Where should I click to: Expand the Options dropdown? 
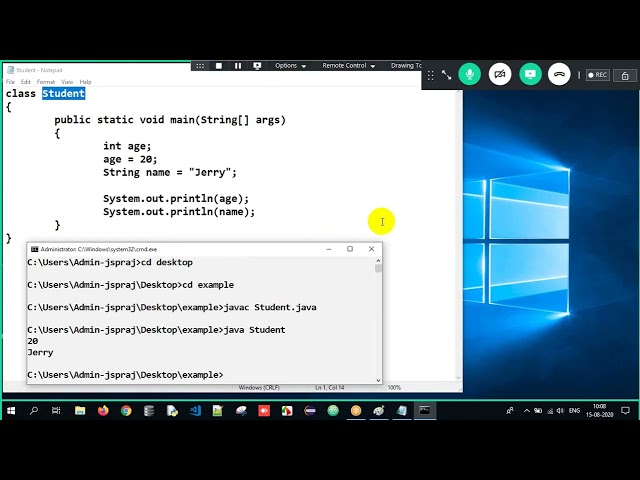point(290,66)
